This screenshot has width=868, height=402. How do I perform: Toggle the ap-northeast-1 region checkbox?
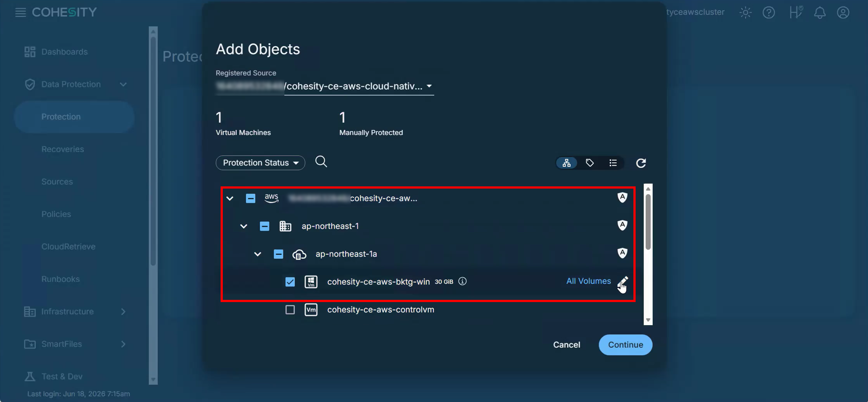[x=264, y=226]
